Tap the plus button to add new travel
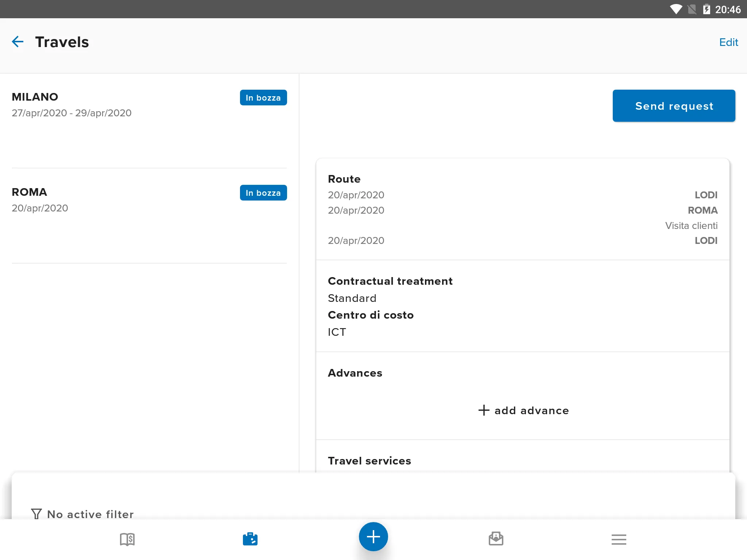747x560 pixels. click(373, 536)
